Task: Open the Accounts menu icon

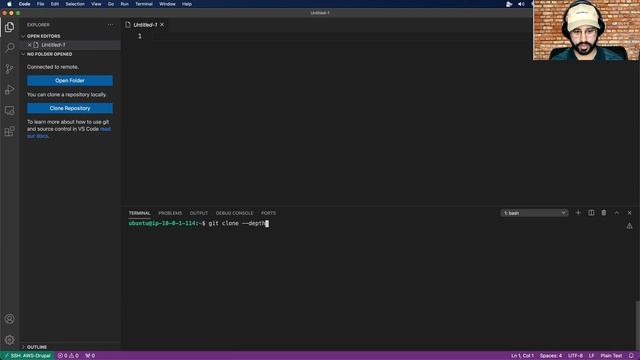Action: pyautogui.click(x=9, y=319)
